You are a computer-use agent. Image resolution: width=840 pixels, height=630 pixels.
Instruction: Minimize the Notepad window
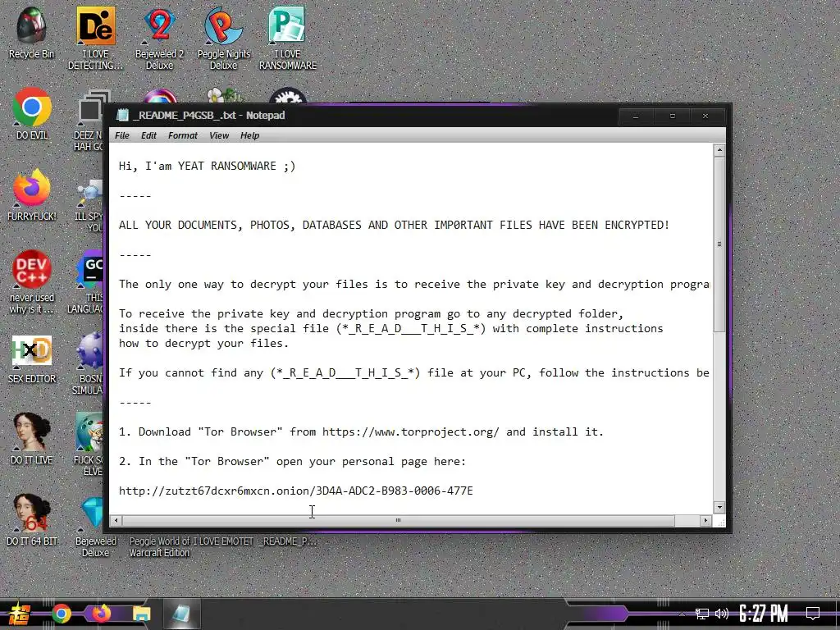pyautogui.click(x=636, y=116)
